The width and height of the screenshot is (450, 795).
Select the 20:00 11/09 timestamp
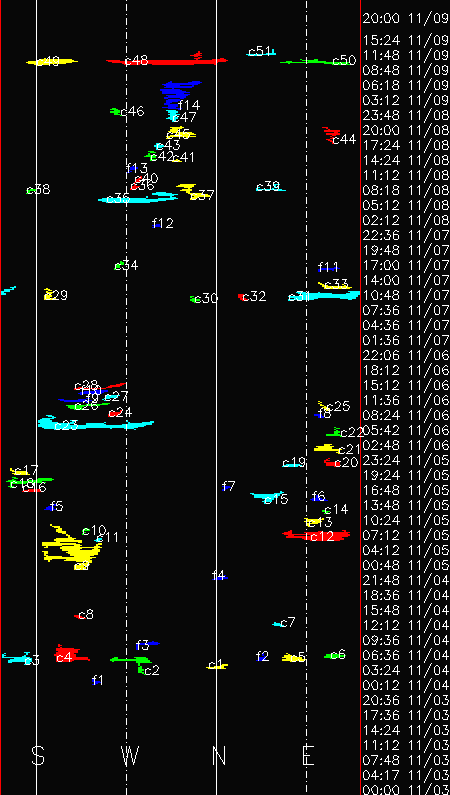[x=405, y=18]
